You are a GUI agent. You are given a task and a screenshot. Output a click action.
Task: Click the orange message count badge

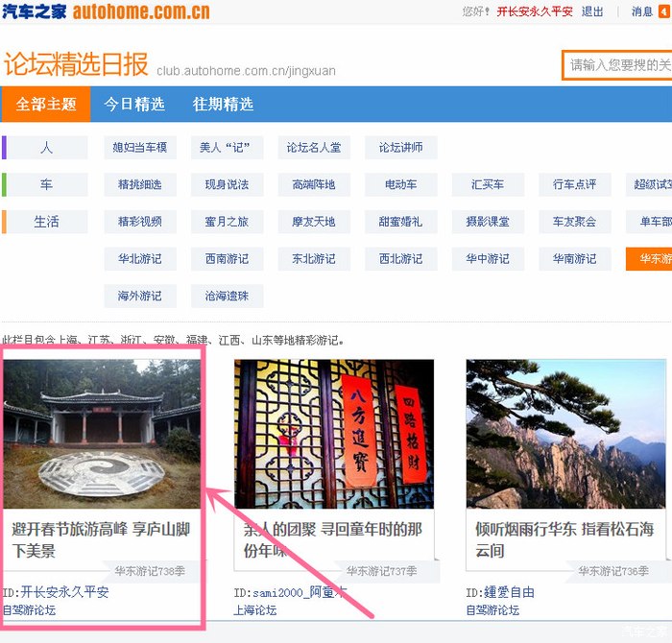coord(663,12)
